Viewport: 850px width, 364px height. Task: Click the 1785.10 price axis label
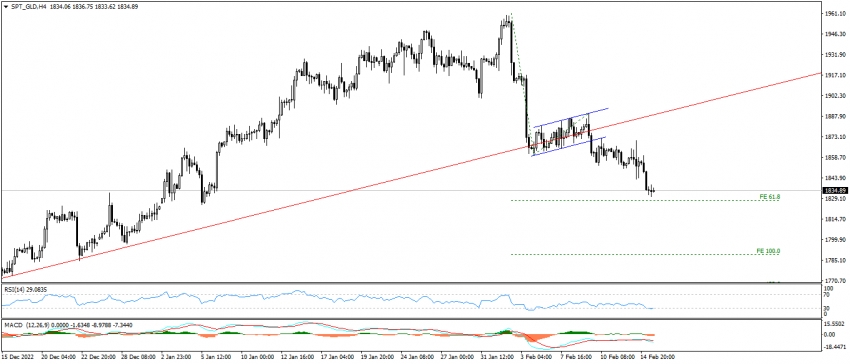[x=835, y=260]
